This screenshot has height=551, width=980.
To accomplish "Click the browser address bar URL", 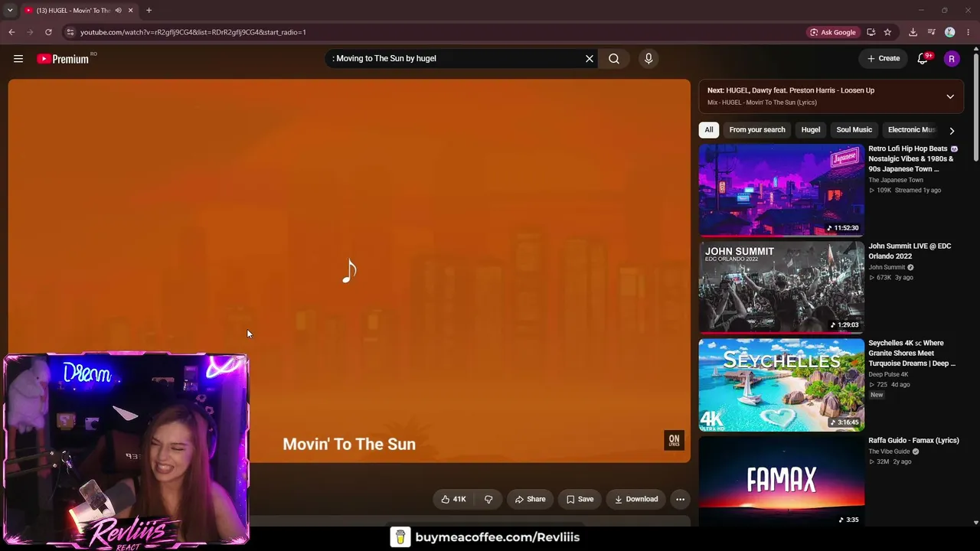I will pyautogui.click(x=193, y=32).
